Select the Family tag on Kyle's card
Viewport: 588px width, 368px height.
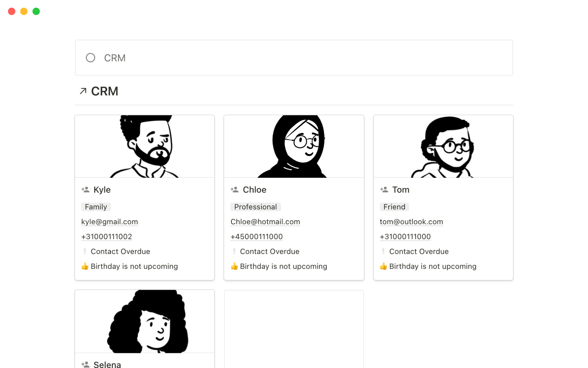click(x=96, y=207)
